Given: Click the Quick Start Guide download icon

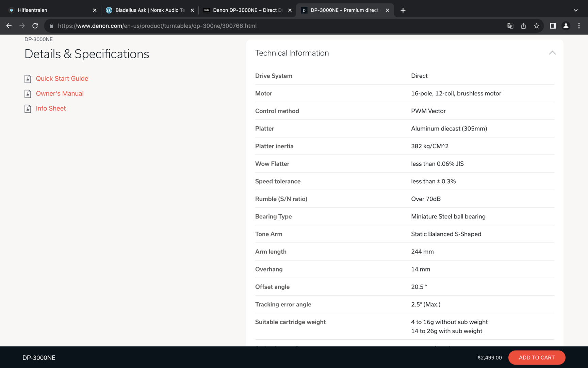Looking at the screenshot, I should tap(28, 79).
